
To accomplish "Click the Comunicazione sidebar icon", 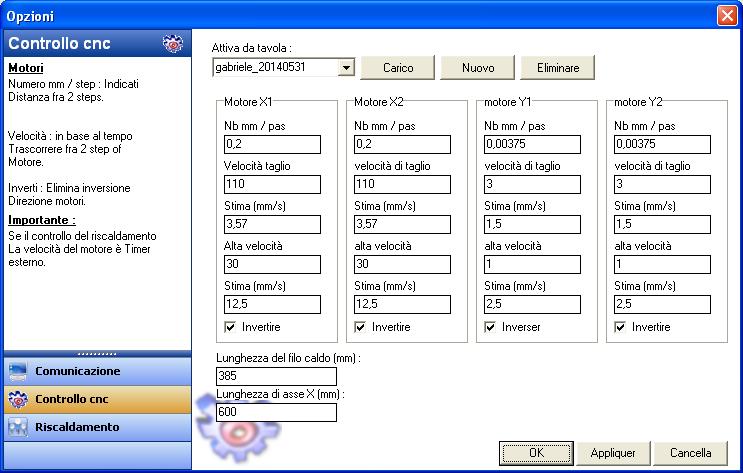I will 17,371.
